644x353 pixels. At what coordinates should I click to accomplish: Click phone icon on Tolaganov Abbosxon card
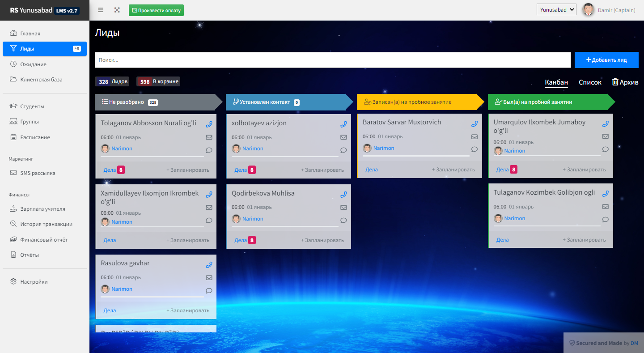[x=209, y=124]
